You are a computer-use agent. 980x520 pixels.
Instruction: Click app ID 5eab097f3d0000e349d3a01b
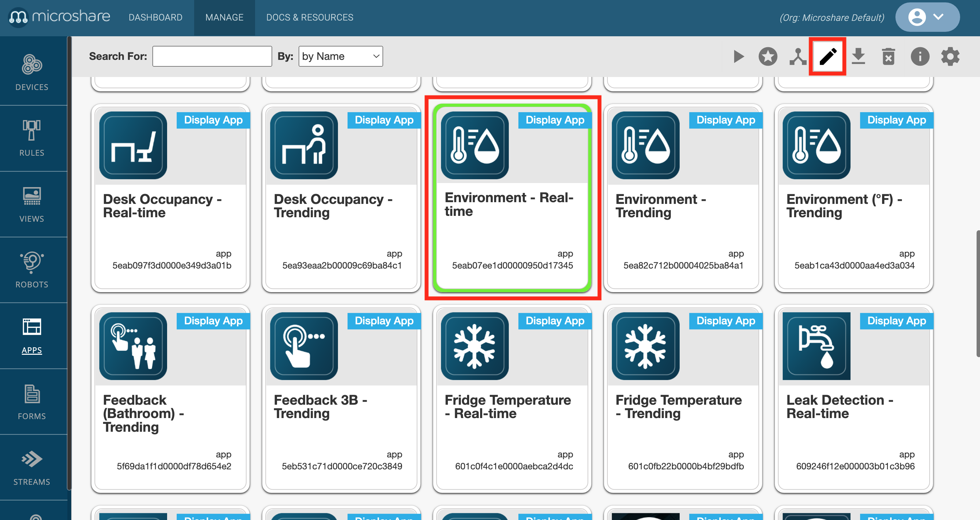click(x=172, y=265)
